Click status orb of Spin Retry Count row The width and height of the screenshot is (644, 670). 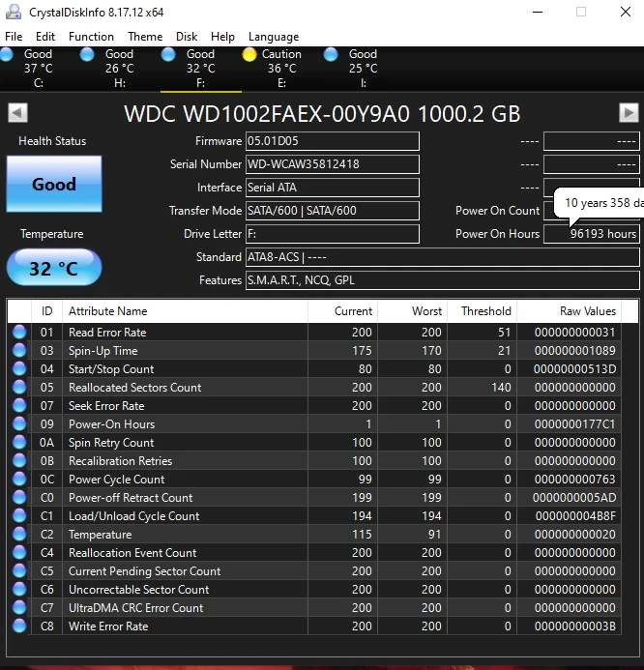(x=19, y=442)
